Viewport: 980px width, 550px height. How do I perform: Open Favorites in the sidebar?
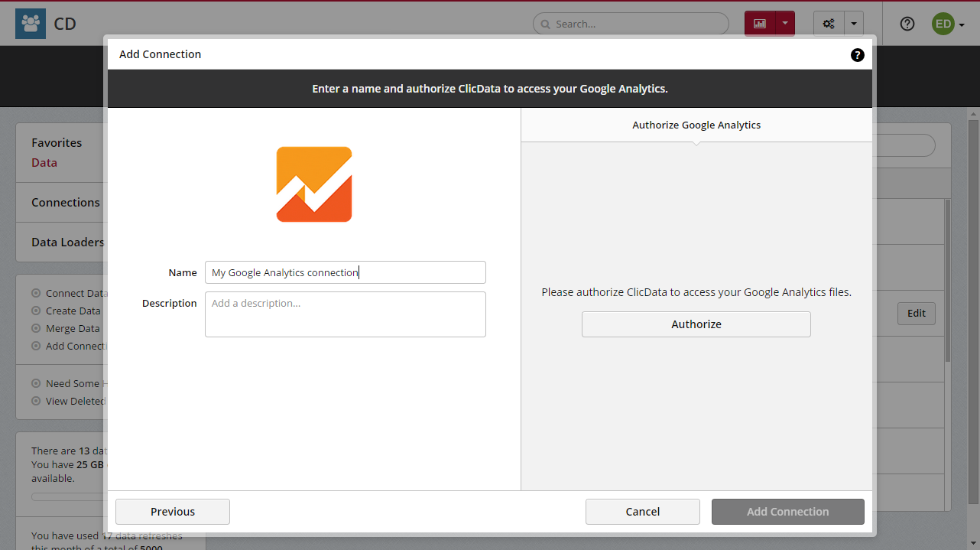click(57, 142)
